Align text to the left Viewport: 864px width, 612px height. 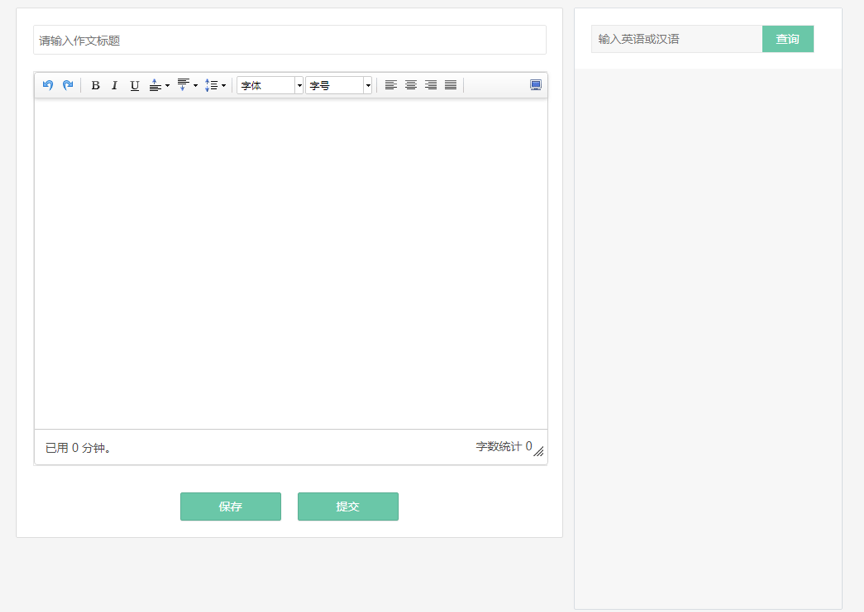click(x=391, y=85)
